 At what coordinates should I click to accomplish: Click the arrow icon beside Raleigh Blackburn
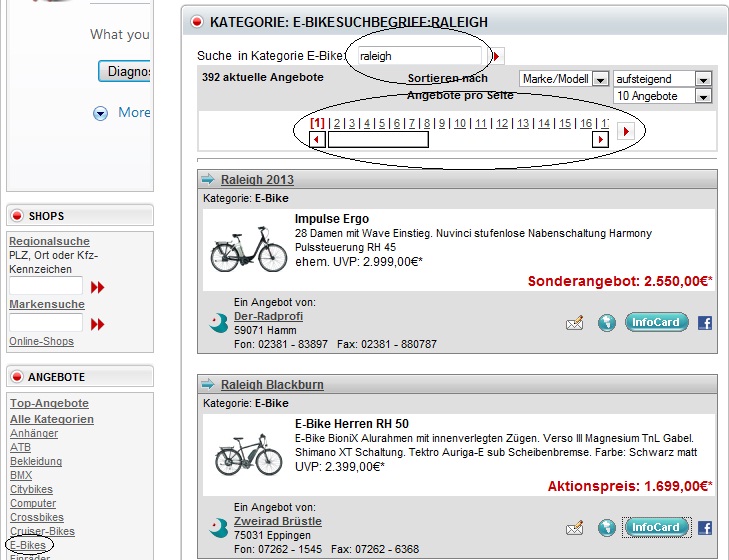pos(208,384)
